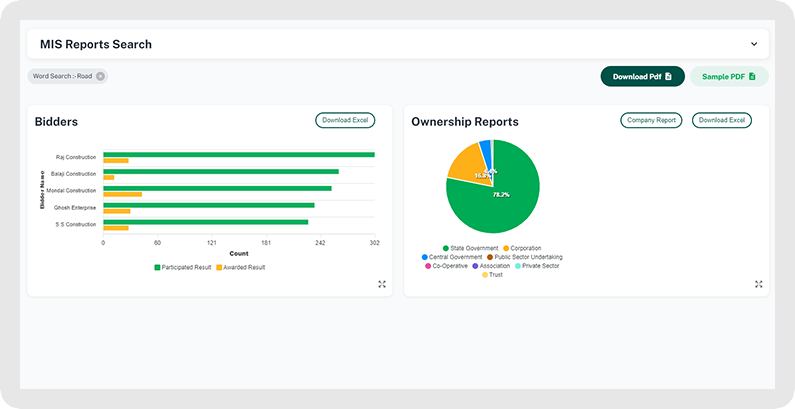Download Excel for the Bidders chart
795x409 pixels.
[345, 120]
